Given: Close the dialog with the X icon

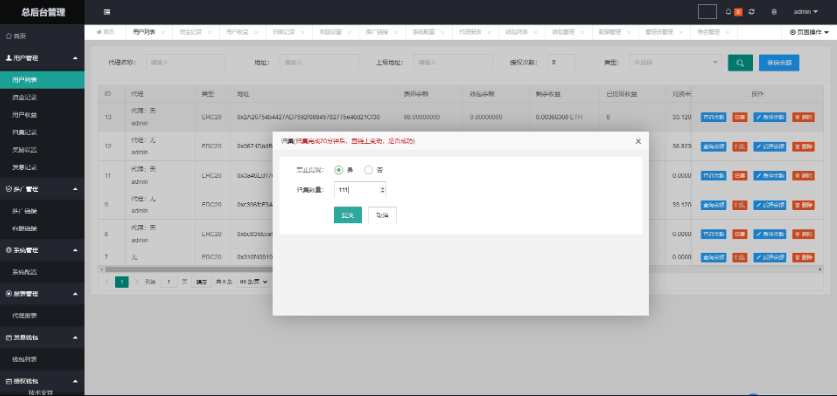Looking at the screenshot, I should pos(638,141).
